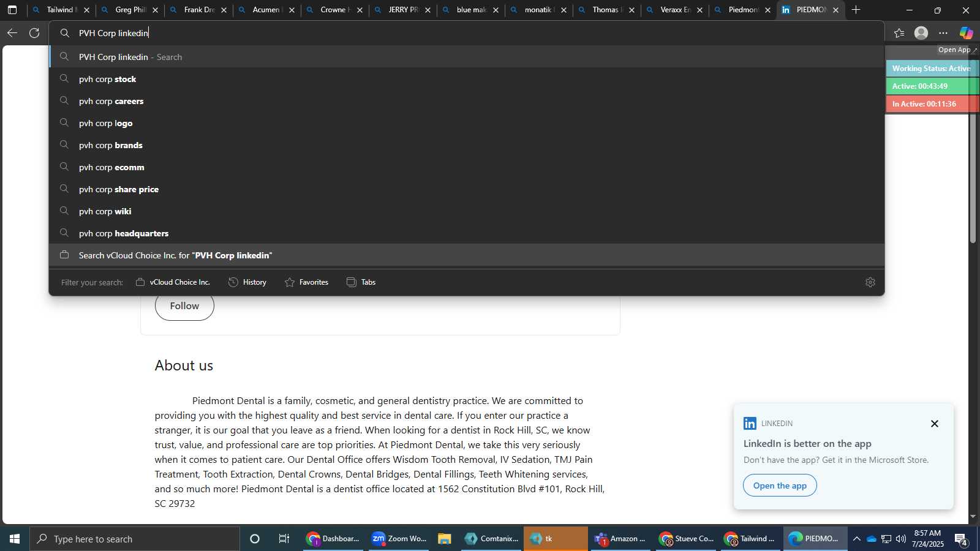This screenshot has height=551, width=980.
Task: Open Stueve Co Chrome taskbar item
Action: [x=686, y=539]
